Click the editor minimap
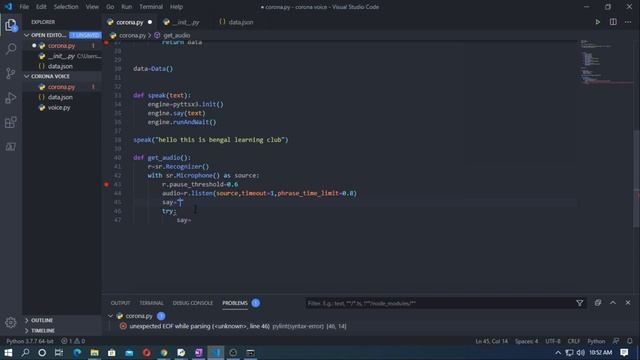Image resolution: width=640 pixels, height=360 pixels. point(607,62)
